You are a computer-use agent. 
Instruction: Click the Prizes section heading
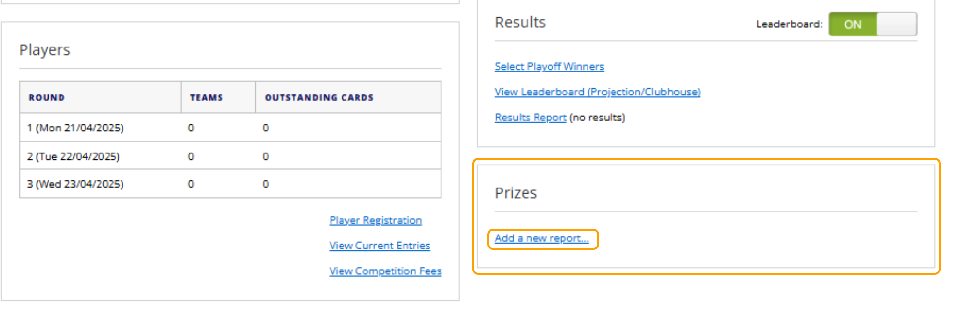click(515, 193)
